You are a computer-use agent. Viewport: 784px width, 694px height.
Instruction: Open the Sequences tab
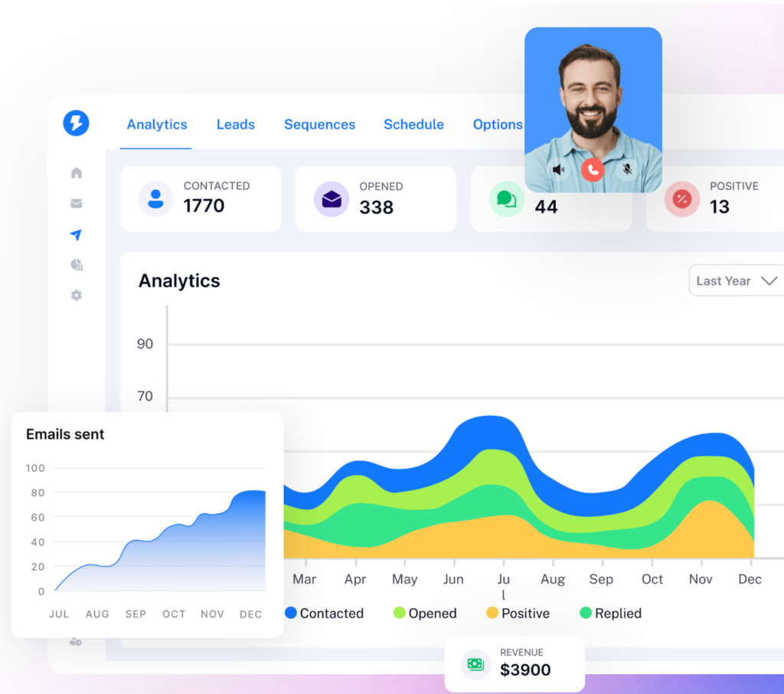click(x=319, y=124)
